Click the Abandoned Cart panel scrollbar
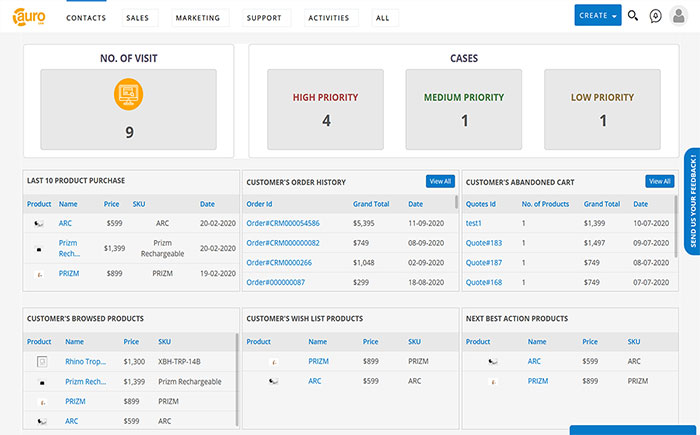This screenshot has height=435, width=700. pyautogui.click(x=676, y=226)
